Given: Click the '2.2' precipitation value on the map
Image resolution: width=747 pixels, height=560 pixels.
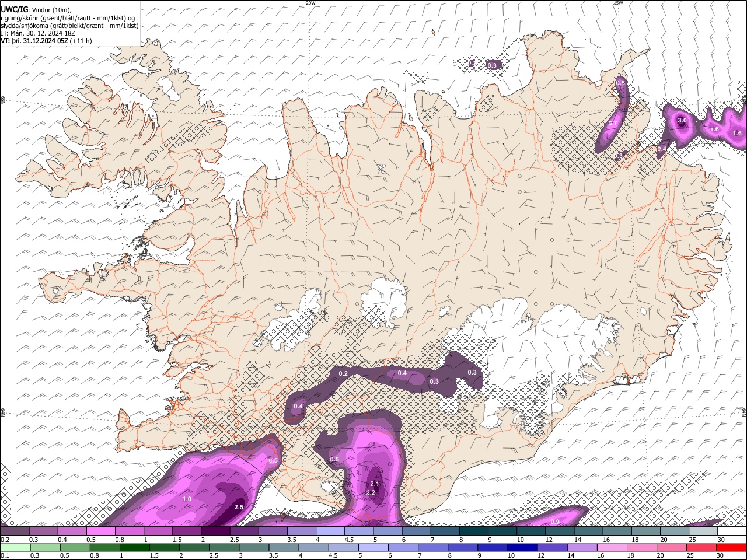Looking at the screenshot, I should point(371,493).
